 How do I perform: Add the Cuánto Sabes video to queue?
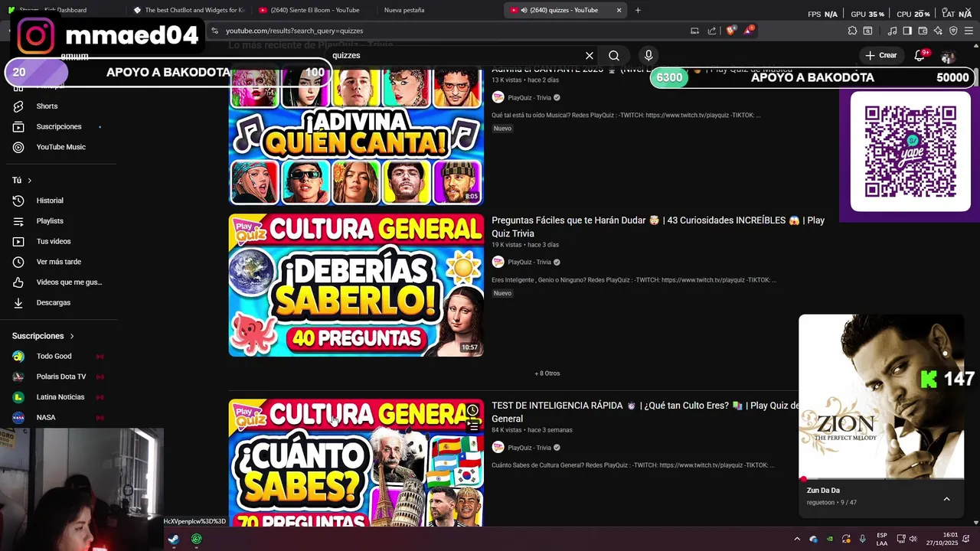472,425
